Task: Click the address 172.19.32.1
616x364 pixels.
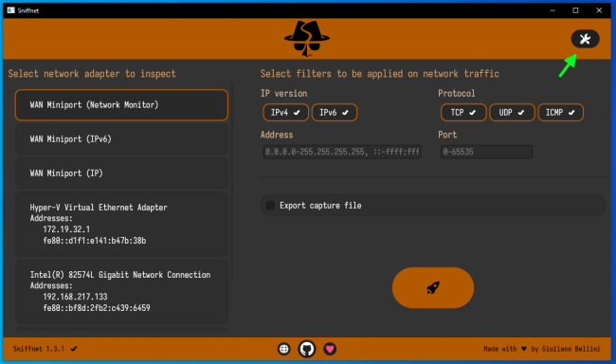Action: pyautogui.click(x=66, y=229)
